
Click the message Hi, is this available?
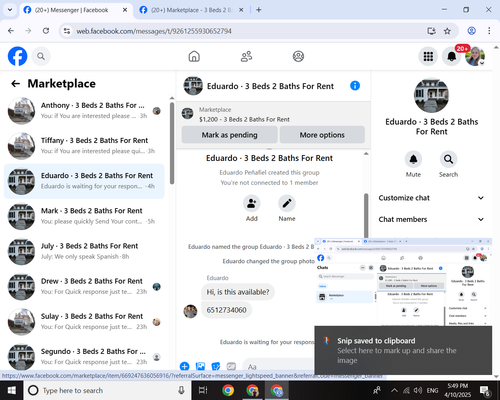pos(238,292)
